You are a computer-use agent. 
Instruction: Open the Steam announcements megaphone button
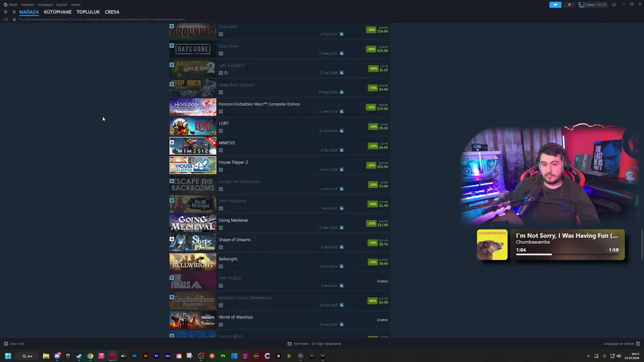tap(555, 5)
